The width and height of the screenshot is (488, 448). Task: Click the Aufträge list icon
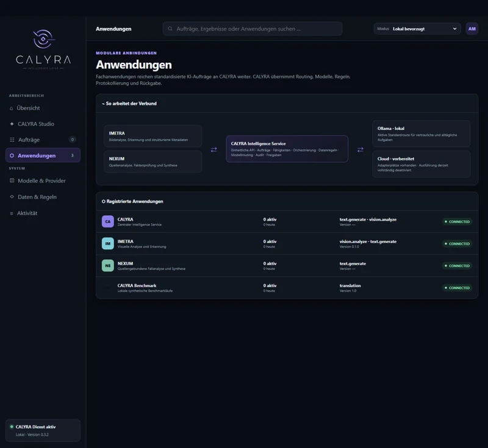[12, 140]
